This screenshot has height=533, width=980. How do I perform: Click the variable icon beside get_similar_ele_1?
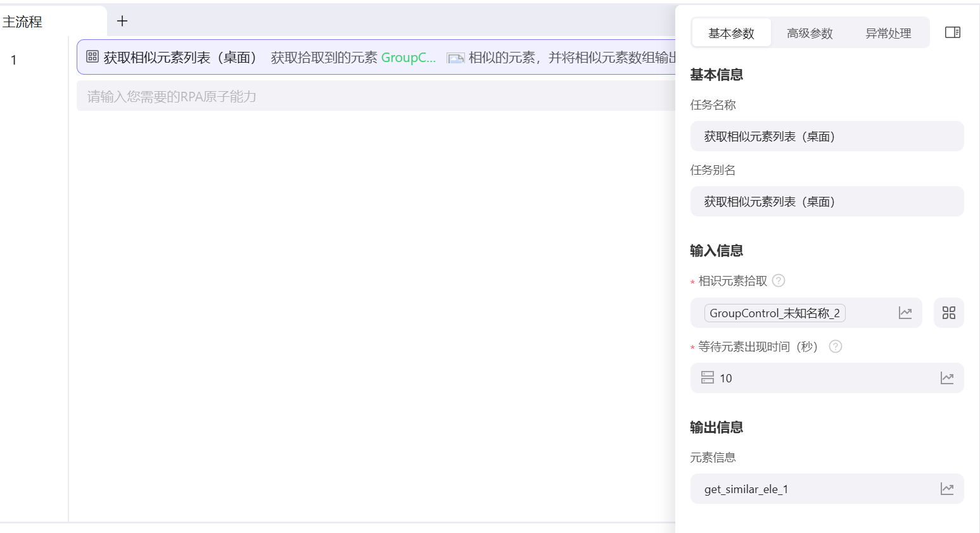[947, 489]
